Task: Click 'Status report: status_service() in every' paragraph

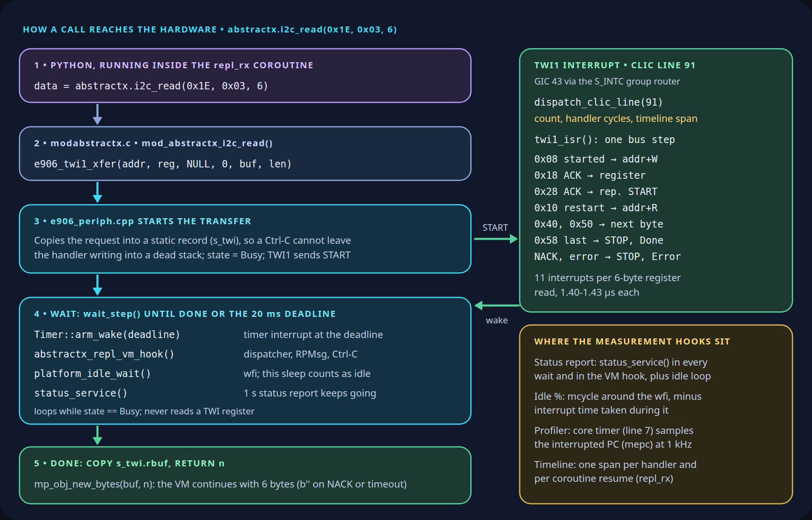Action: (622, 369)
